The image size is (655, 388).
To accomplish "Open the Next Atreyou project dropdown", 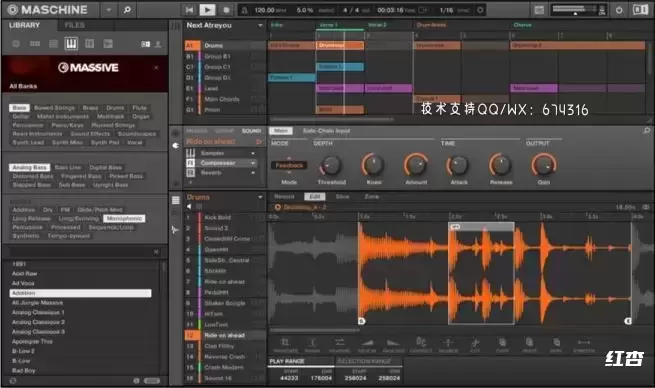I will pos(260,25).
